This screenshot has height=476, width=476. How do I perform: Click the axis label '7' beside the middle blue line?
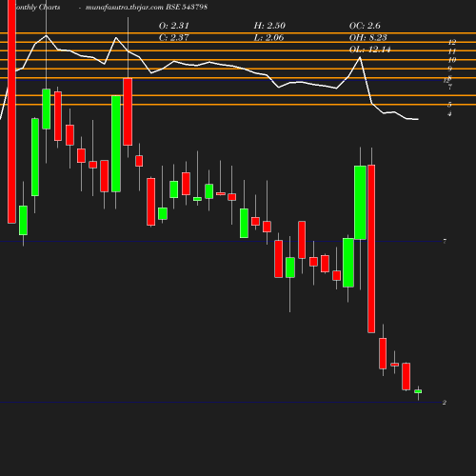445,242
